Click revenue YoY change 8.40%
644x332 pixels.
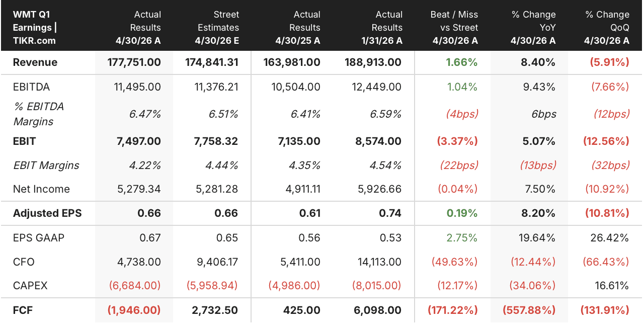point(539,62)
